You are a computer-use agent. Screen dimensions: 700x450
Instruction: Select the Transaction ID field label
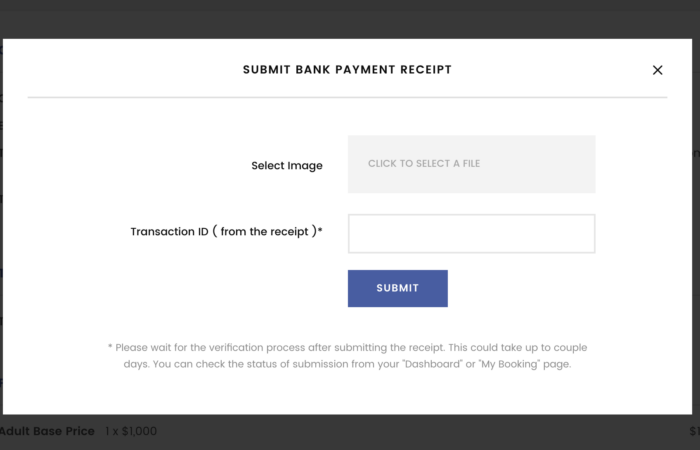click(222, 232)
